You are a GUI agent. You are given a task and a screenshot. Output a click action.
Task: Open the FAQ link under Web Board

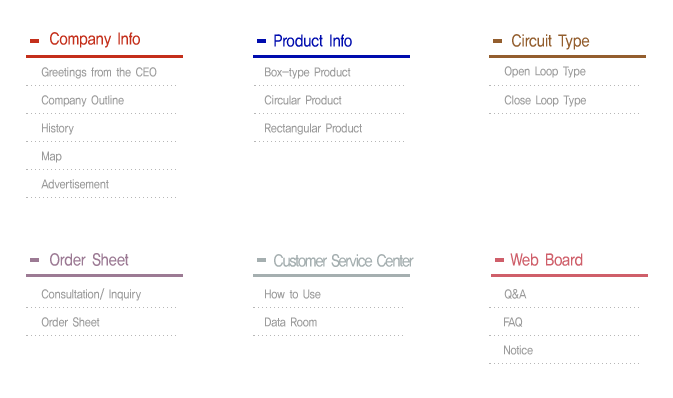513,322
